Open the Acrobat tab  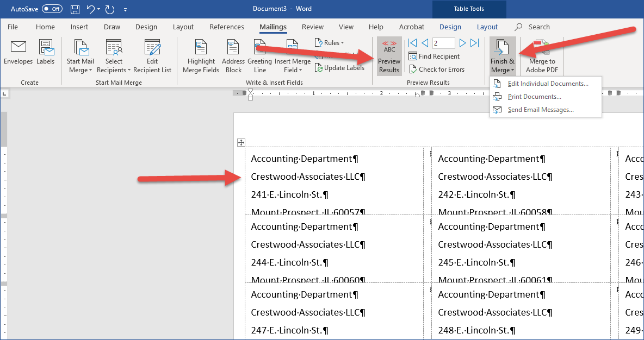point(412,27)
